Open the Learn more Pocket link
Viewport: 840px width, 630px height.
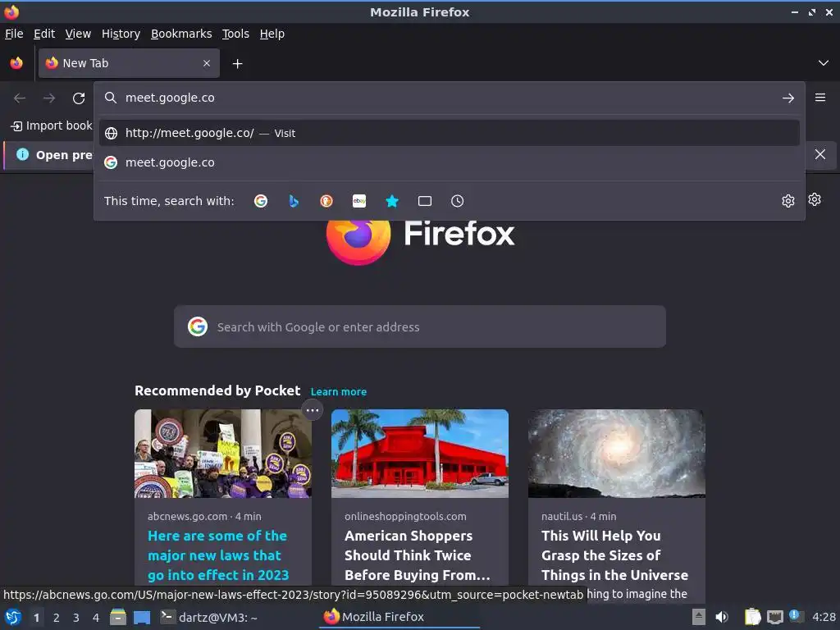[339, 391]
